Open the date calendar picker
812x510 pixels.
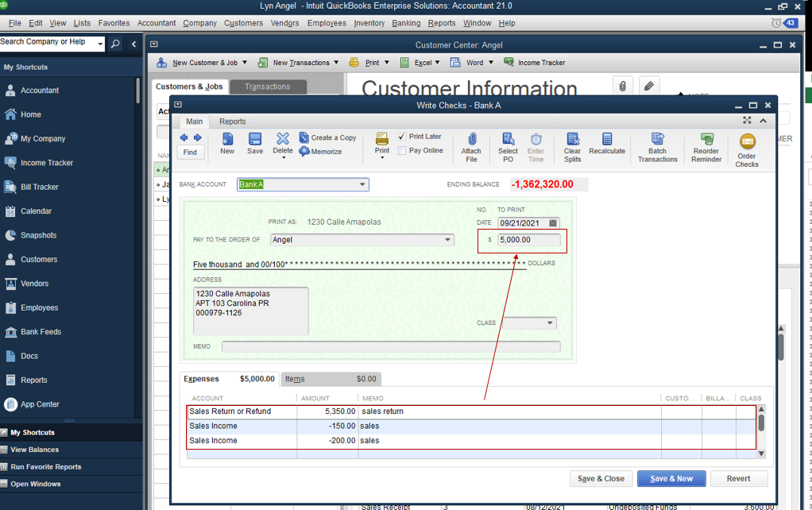pyautogui.click(x=552, y=223)
